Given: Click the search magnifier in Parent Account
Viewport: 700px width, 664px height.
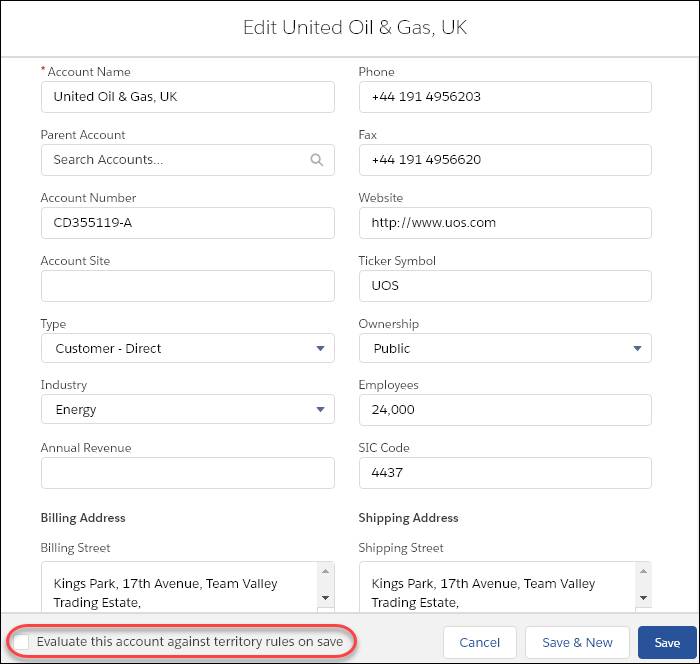Looking at the screenshot, I should tap(317, 160).
